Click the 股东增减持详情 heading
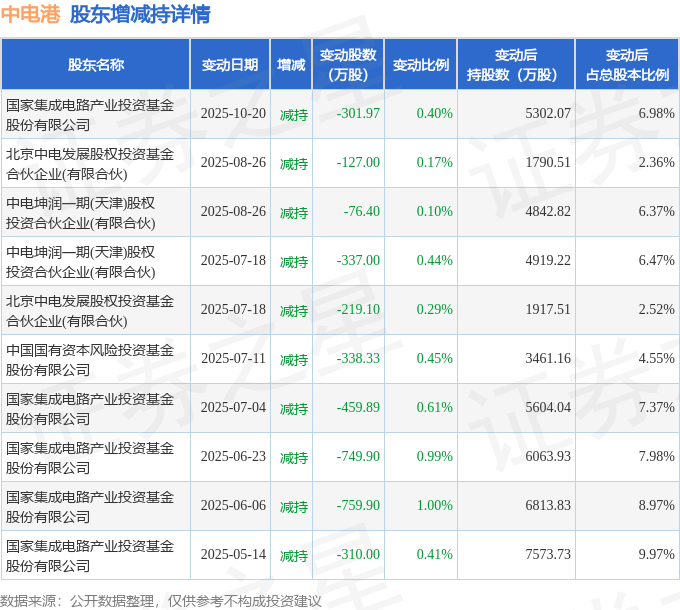 pos(140,14)
